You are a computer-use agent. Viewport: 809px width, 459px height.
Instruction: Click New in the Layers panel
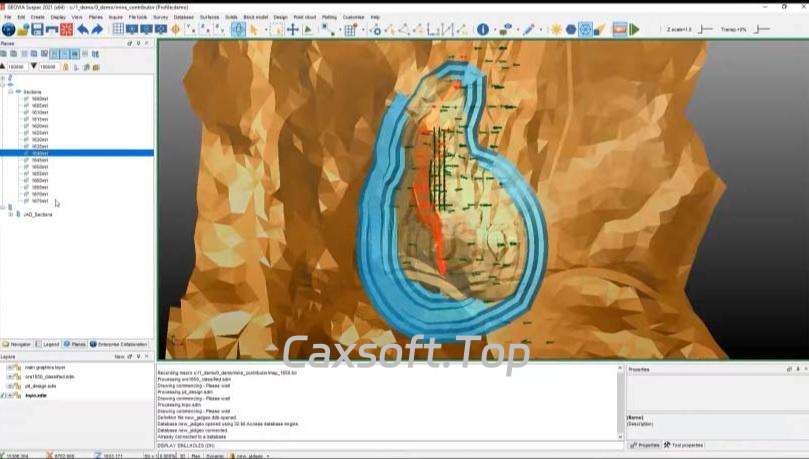[119, 356]
